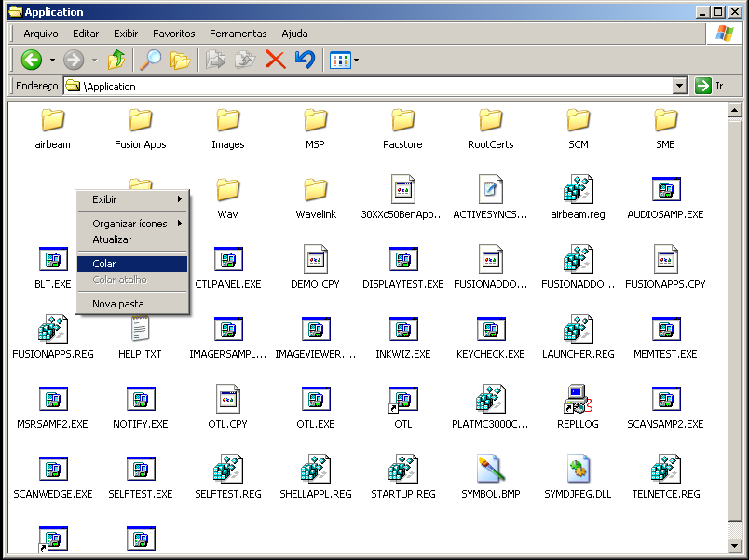Viewport: 749px width, 560px height.
Task: Select the OTL.CPY file icon
Action: [x=228, y=399]
